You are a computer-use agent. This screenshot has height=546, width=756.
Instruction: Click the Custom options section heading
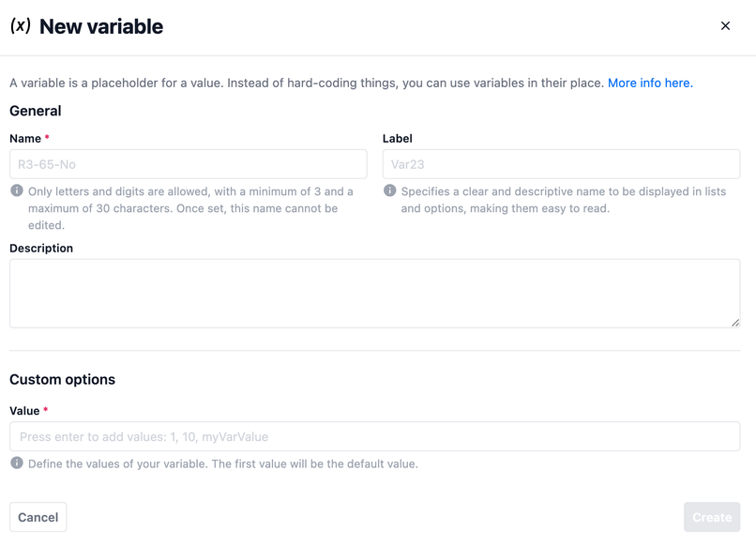(x=62, y=379)
